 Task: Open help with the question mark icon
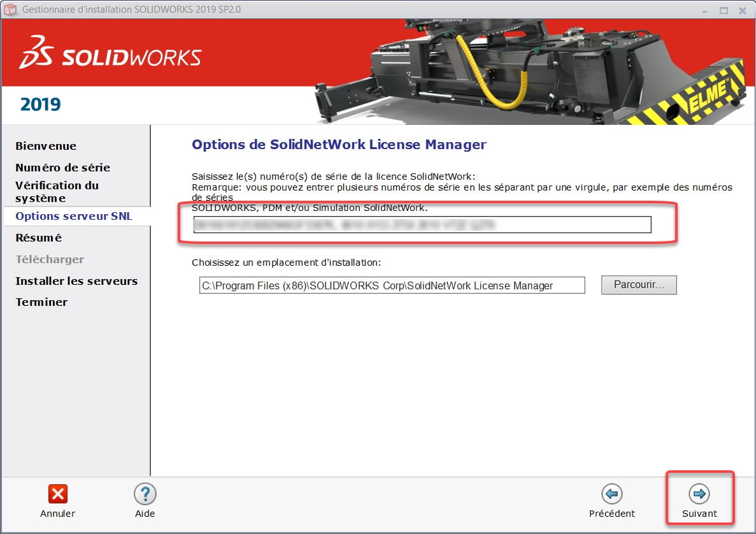pos(145,494)
